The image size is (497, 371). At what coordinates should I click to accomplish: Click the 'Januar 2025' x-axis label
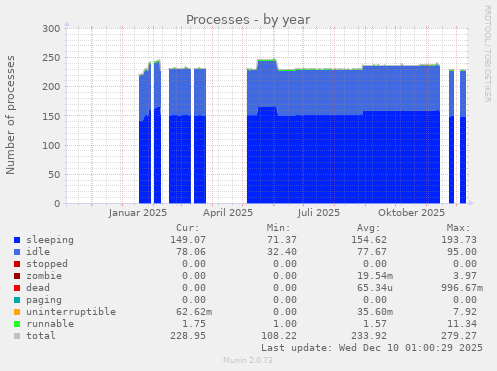pos(138,213)
